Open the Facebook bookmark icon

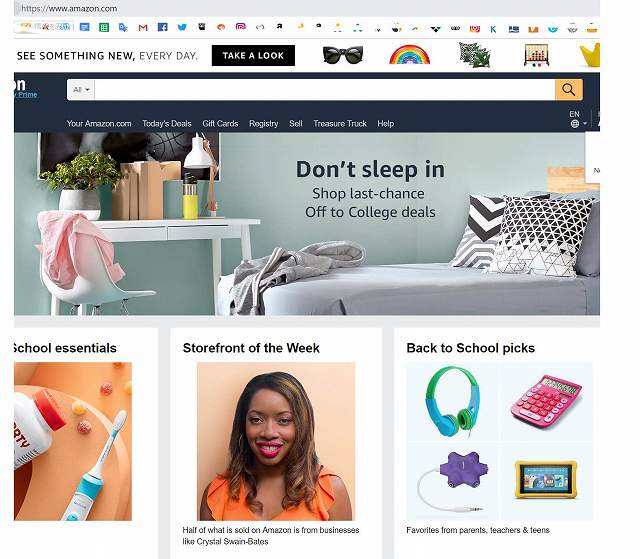[162, 27]
